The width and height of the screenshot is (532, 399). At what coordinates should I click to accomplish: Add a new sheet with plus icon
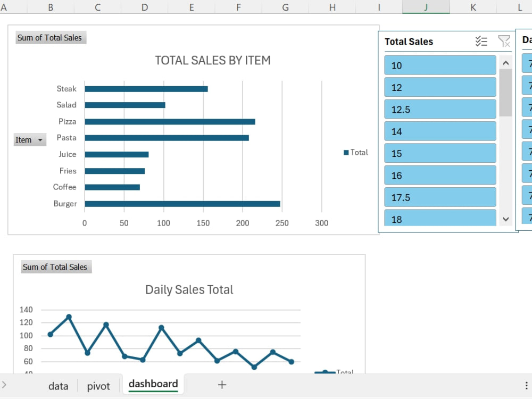coord(222,385)
